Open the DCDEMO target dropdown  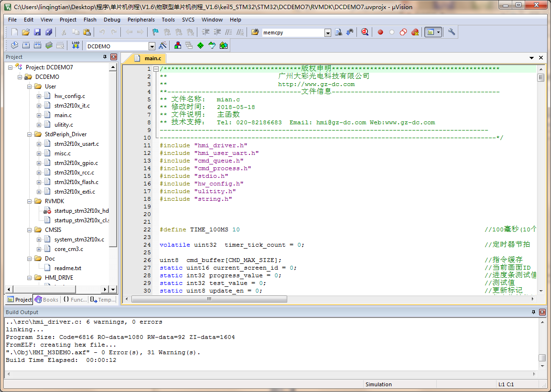click(x=152, y=46)
